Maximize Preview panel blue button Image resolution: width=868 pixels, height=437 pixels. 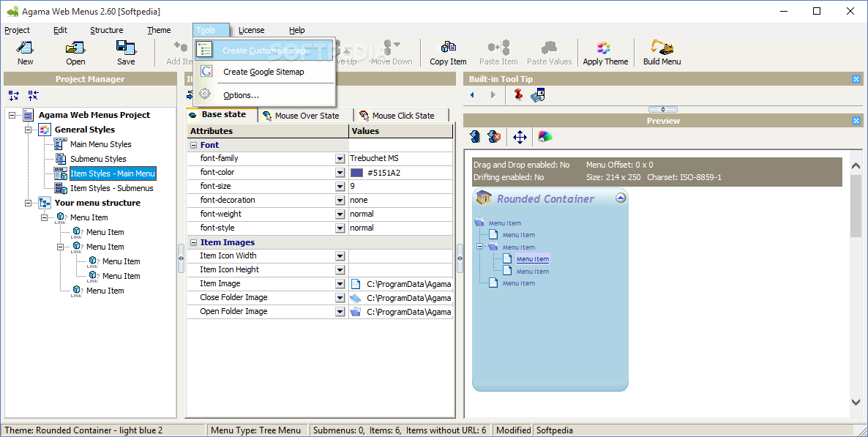click(x=856, y=121)
